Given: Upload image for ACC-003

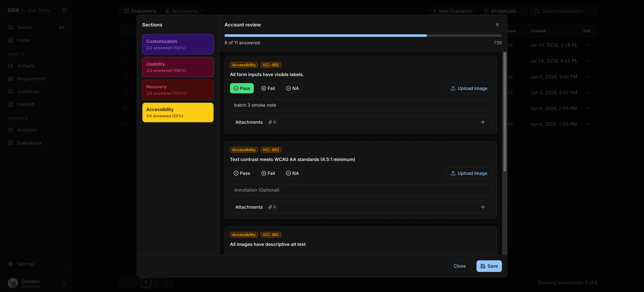Looking at the screenshot, I should [469, 173].
